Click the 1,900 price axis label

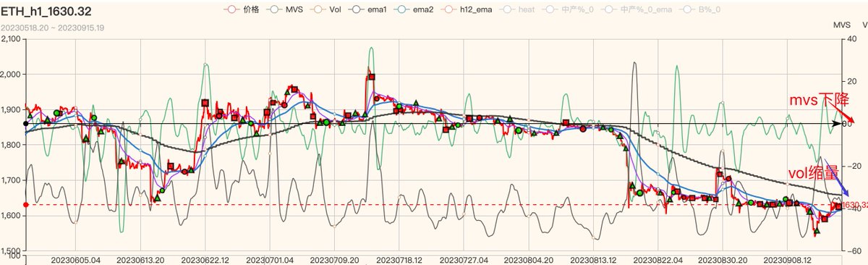[12, 109]
